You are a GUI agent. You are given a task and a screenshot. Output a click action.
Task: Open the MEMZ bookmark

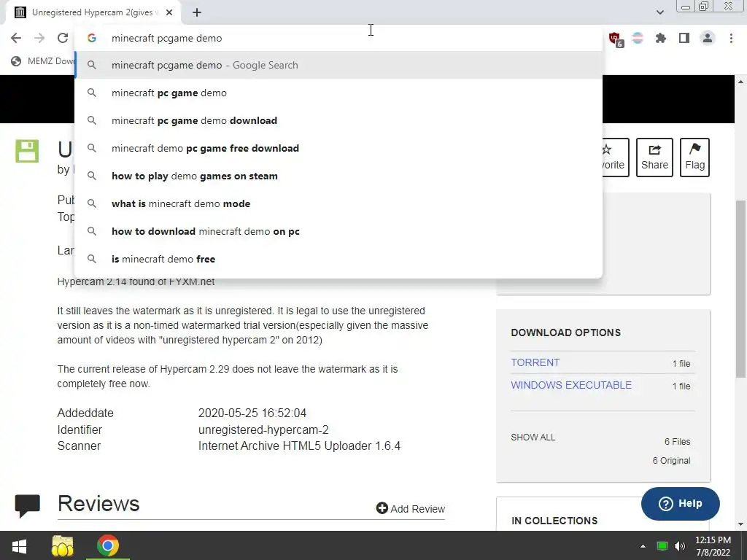point(44,61)
